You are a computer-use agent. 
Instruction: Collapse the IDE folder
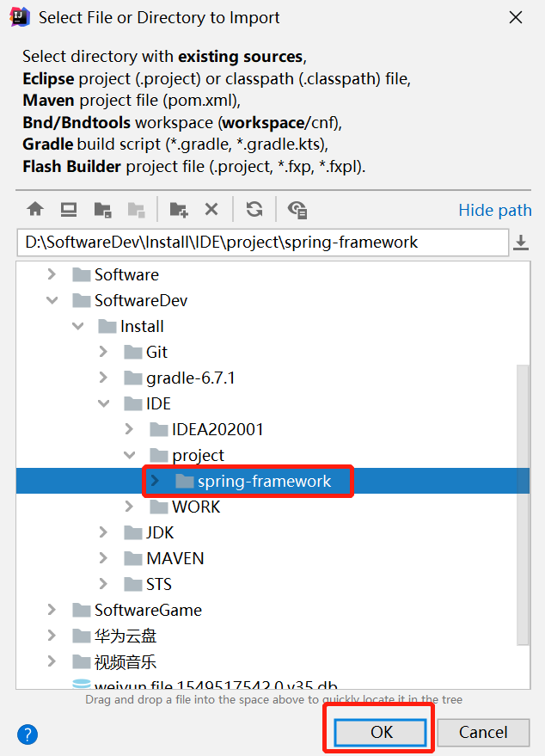coord(104,403)
